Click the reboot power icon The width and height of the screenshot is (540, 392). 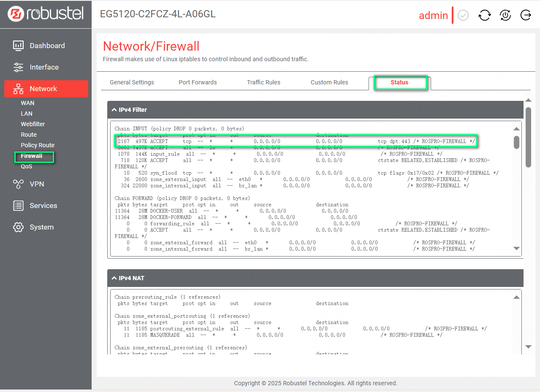(505, 16)
